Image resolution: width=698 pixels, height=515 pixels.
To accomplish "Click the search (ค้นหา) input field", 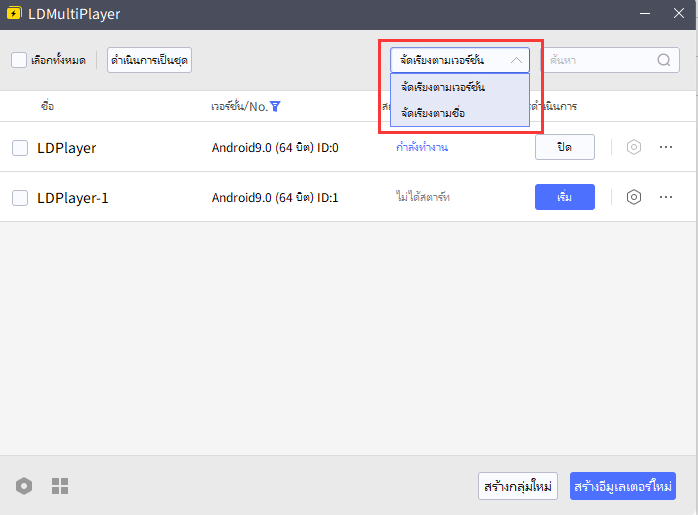I will (x=610, y=60).
